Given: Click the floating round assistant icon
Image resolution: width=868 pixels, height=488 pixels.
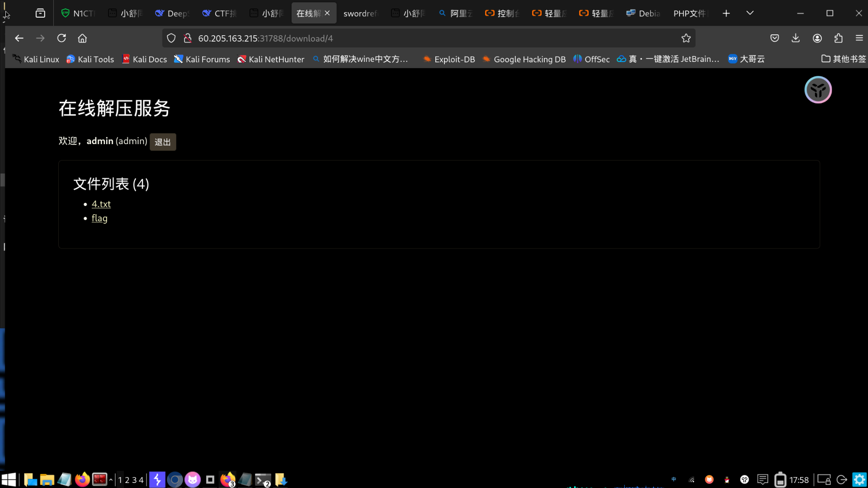Looking at the screenshot, I should tap(818, 90).
